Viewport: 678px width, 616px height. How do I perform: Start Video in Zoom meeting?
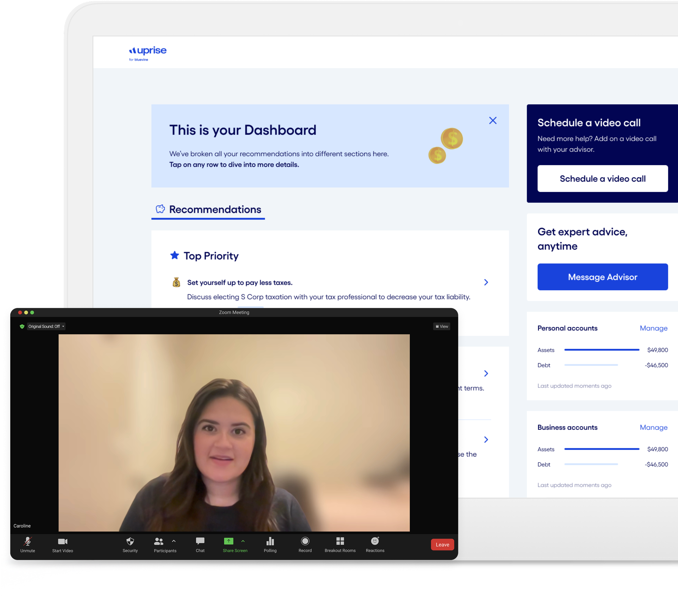click(x=63, y=541)
